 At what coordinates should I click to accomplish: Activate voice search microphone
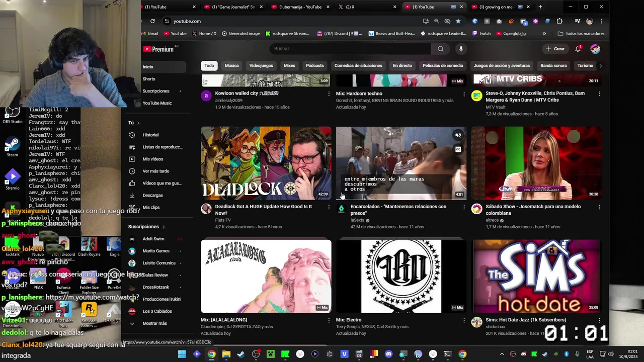pos(461,49)
